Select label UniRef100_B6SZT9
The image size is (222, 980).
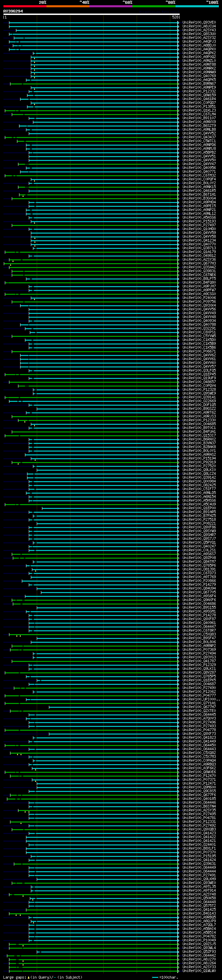[199, 125]
